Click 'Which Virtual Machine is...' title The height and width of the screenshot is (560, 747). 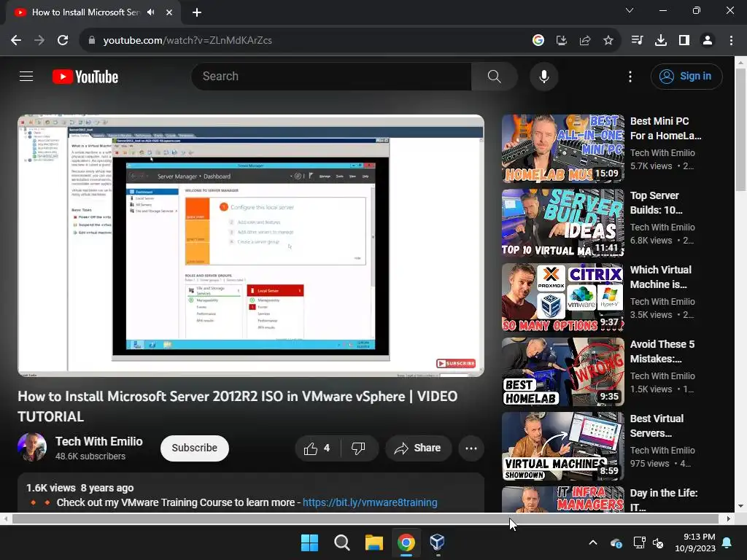pyautogui.click(x=660, y=277)
